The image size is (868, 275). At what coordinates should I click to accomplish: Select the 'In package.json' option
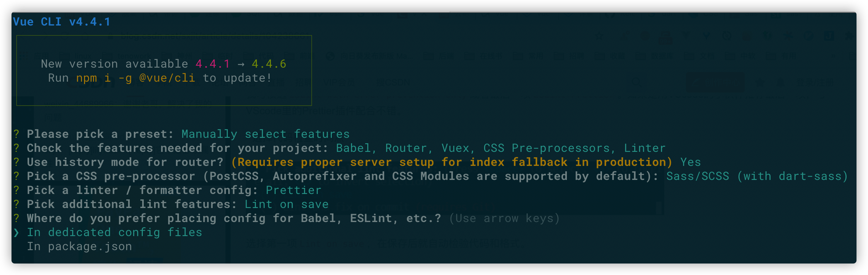(x=80, y=247)
